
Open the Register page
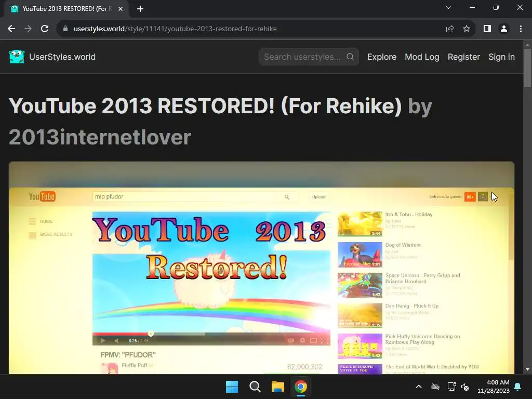(x=464, y=57)
